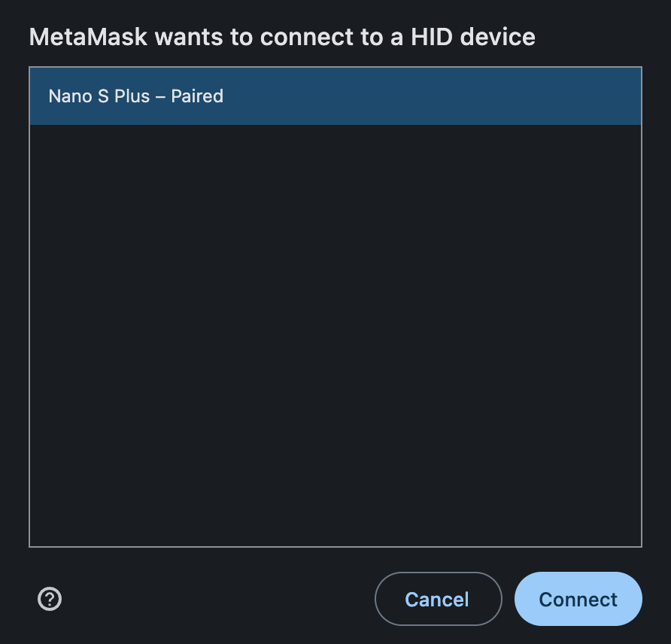Click the dash between device name and Paired
The height and width of the screenshot is (644, 671).
(160, 96)
